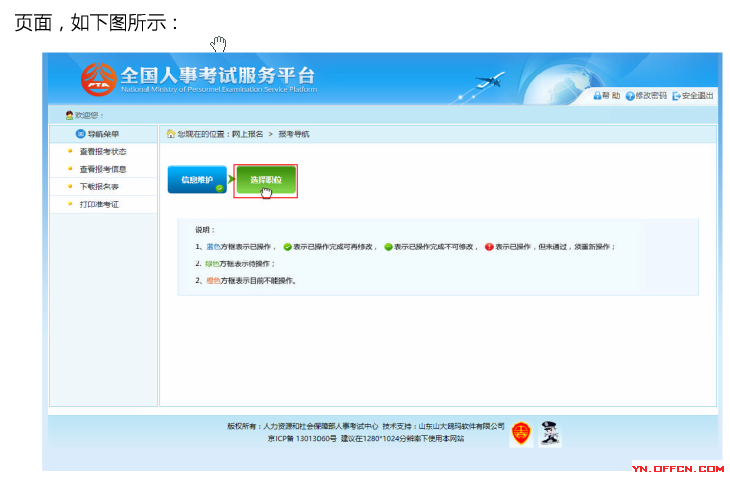Click the 帮助 help link

(611, 95)
